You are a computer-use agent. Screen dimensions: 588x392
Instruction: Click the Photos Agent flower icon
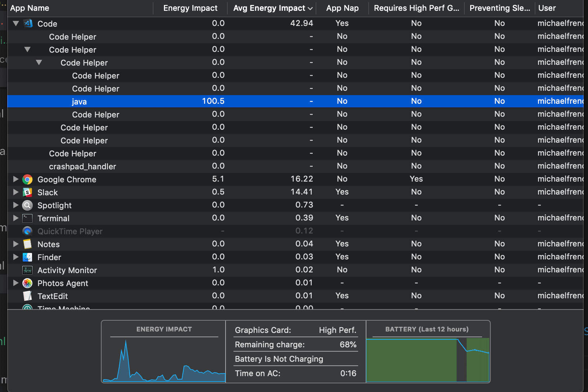point(27,283)
